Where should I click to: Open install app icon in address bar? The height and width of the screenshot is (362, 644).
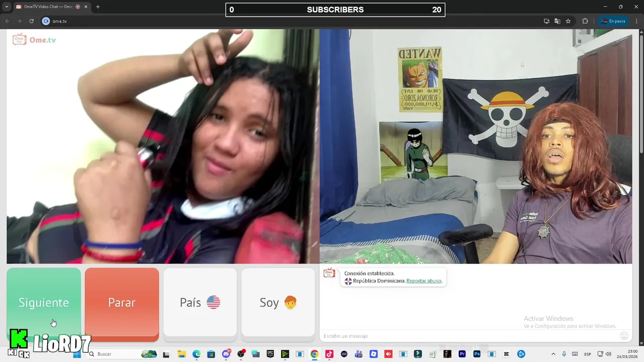546,21
